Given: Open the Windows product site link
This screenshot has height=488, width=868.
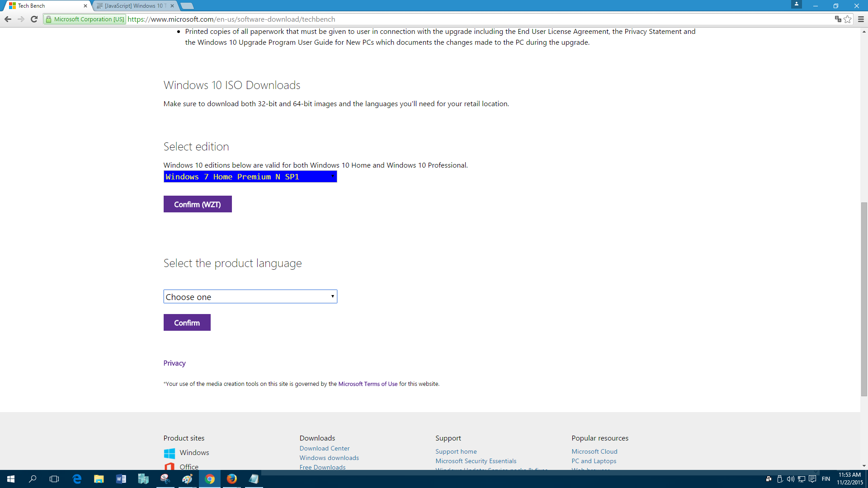Looking at the screenshot, I should click(194, 453).
